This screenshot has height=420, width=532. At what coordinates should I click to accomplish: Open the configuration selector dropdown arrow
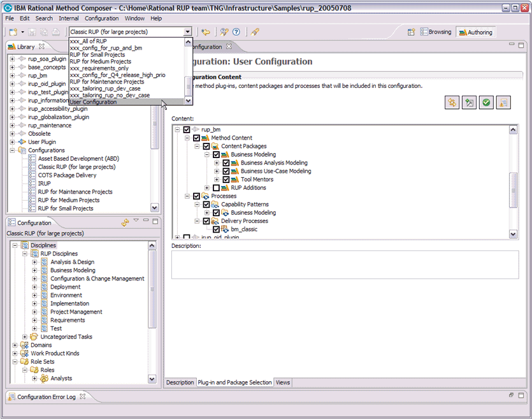tap(187, 32)
